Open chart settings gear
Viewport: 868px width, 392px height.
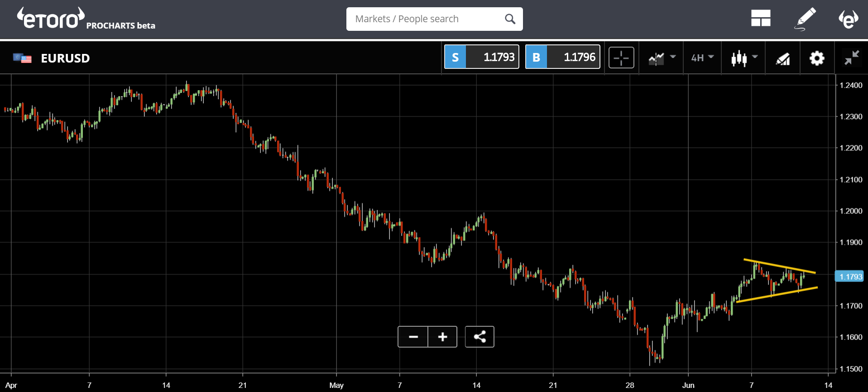pyautogui.click(x=817, y=58)
